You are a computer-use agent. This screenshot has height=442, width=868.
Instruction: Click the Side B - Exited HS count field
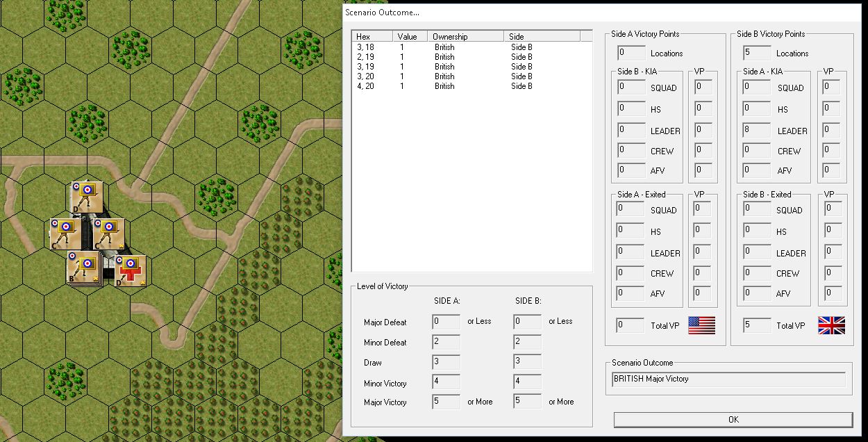(x=757, y=231)
